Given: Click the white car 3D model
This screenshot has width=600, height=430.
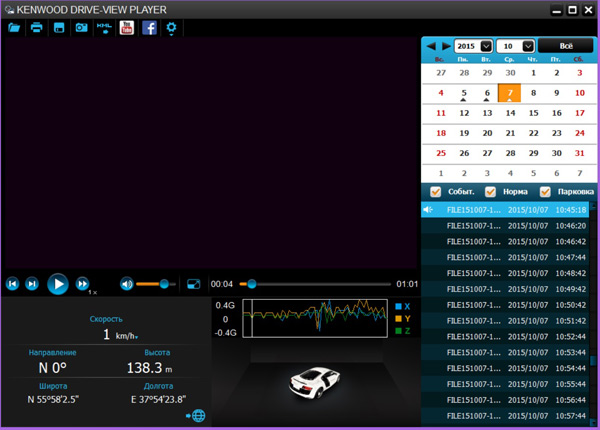Looking at the screenshot, I should click(315, 382).
